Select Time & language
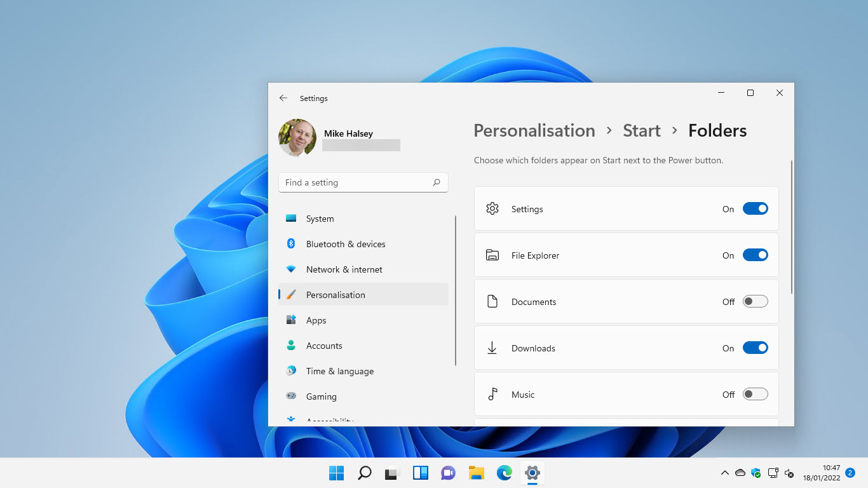 [363, 371]
